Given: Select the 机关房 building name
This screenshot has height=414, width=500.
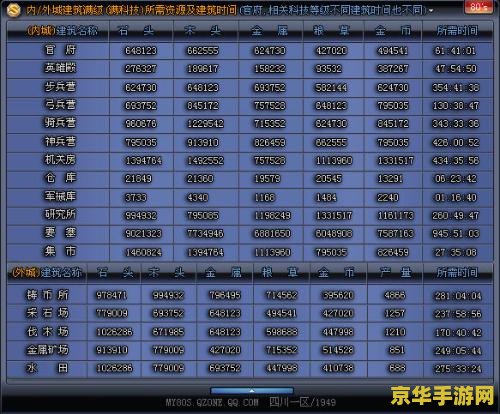Looking at the screenshot, I should point(60,159).
